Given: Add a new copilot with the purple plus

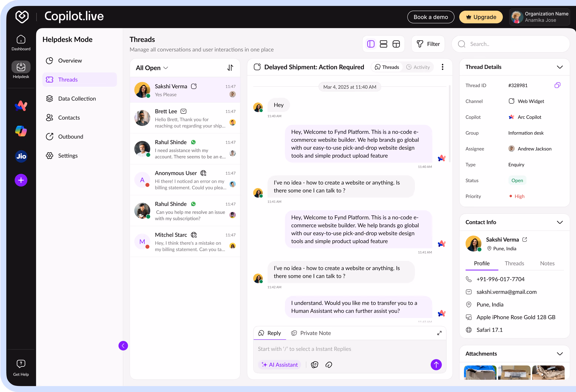Looking at the screenshot, I should click(21, 180).
